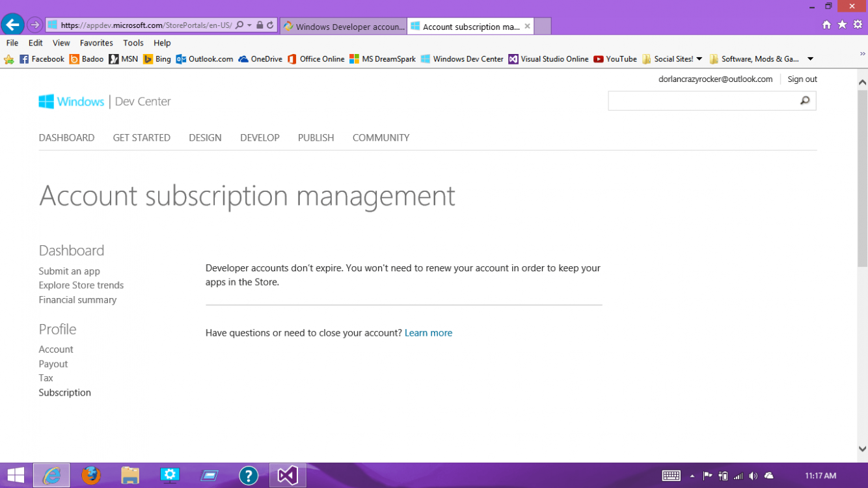
Task: Open the Outlook.com favorites bookmark
Action: point(204,59)
